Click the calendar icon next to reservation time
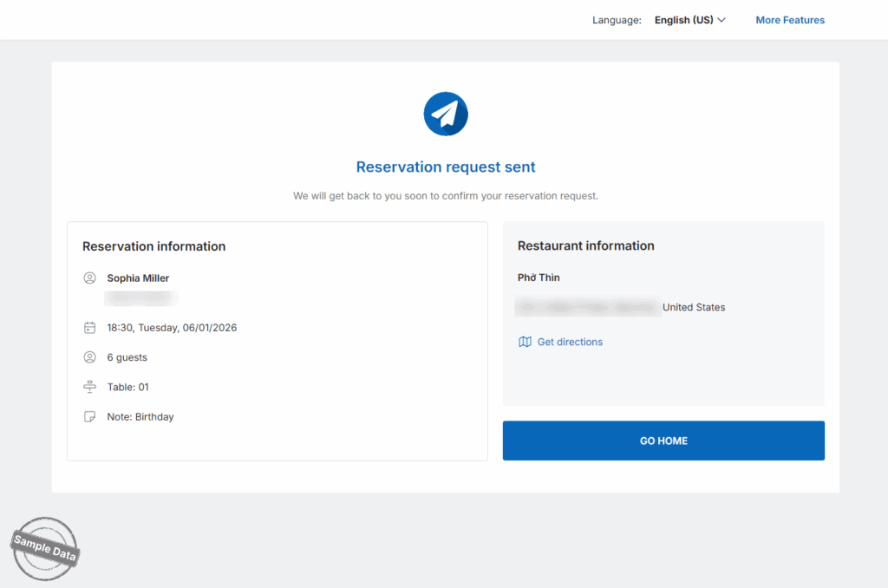The height and width of the screenshot is (588, 888). click(89, 328)
